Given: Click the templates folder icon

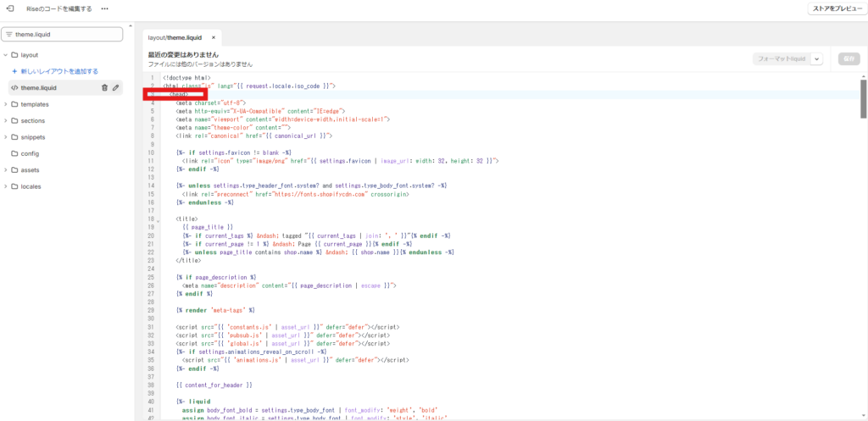Looking at the screenshot, I should click(15, 104).
